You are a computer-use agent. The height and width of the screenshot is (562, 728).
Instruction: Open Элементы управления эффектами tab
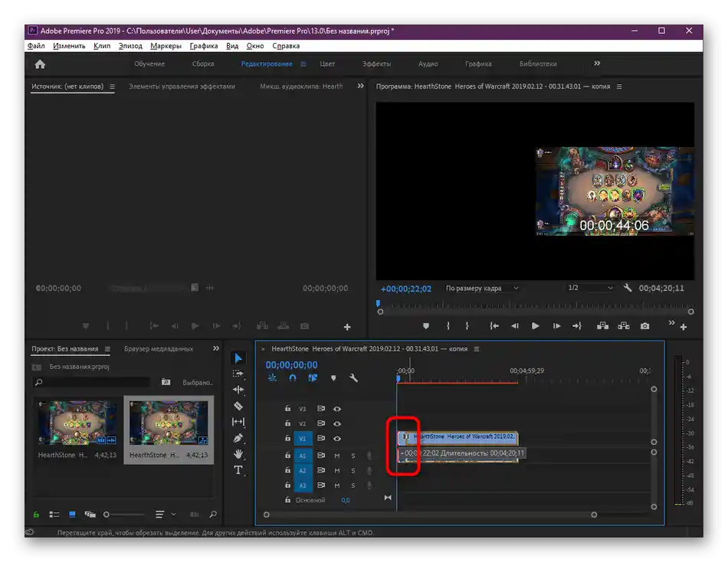182,87
